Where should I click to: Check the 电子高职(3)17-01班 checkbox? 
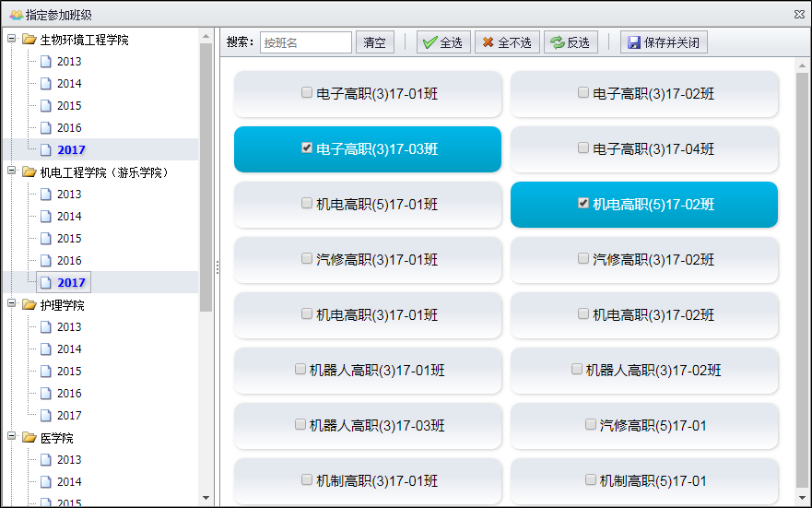(307, 92)
